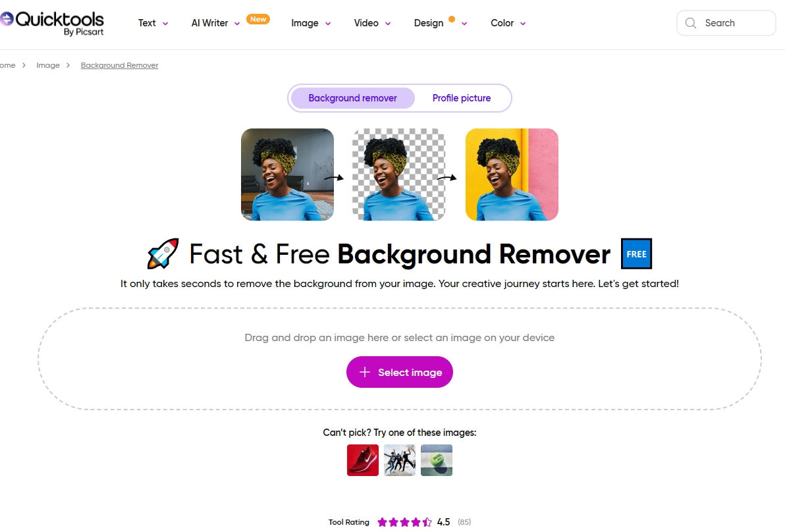Open the Color dropdown menu
The height and width of the screenshot is (532, 785).
click(508, 23)
